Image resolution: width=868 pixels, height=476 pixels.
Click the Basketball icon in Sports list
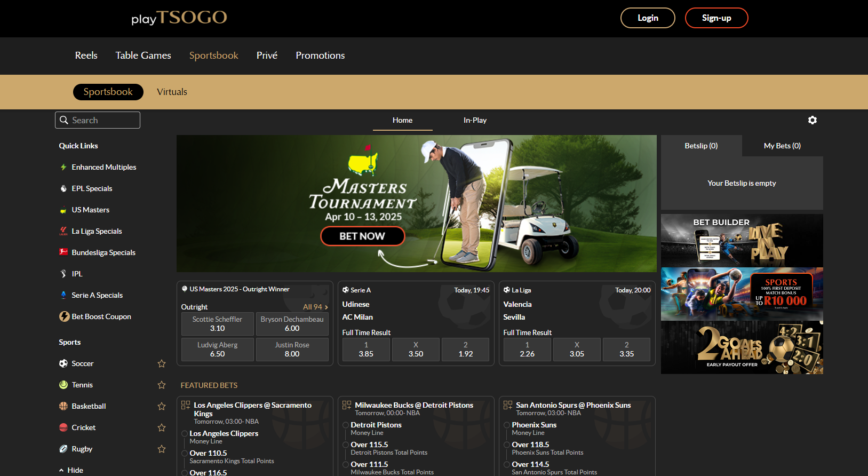[63, 406]
